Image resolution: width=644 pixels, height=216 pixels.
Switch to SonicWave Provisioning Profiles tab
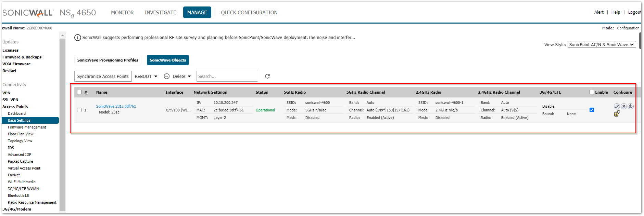pos(108,60)
